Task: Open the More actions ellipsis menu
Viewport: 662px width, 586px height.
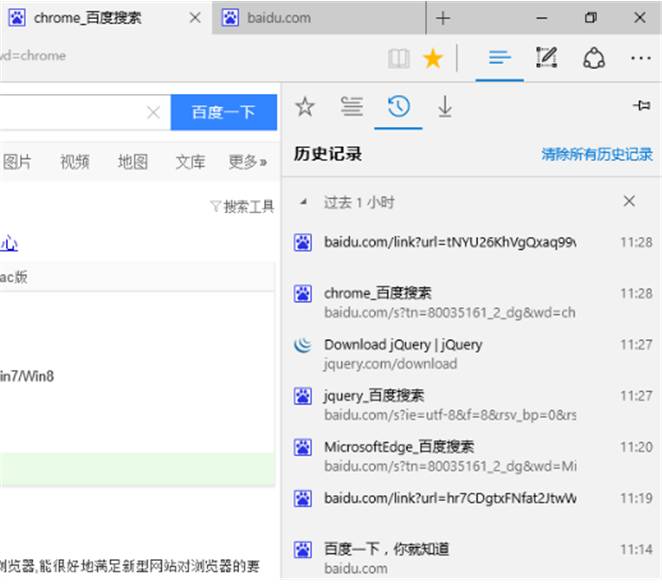Action: pos(640,58)
